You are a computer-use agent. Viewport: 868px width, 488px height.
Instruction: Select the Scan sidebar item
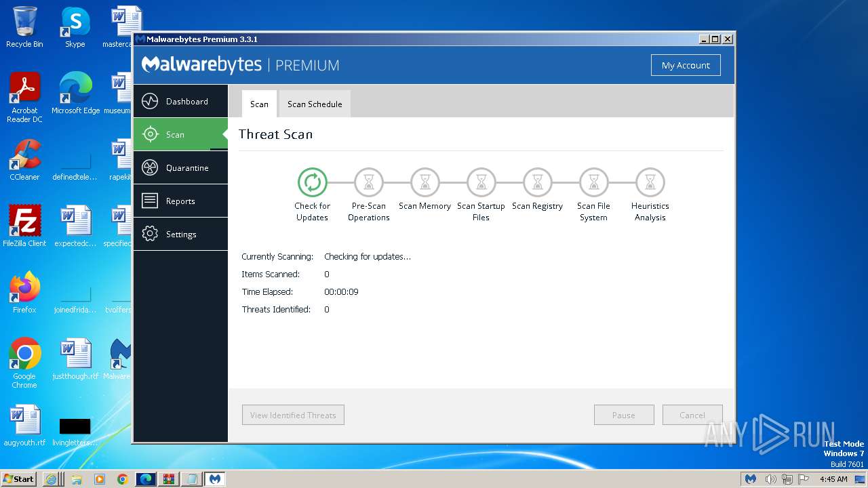pyautogui.click(x=180, y=134)
